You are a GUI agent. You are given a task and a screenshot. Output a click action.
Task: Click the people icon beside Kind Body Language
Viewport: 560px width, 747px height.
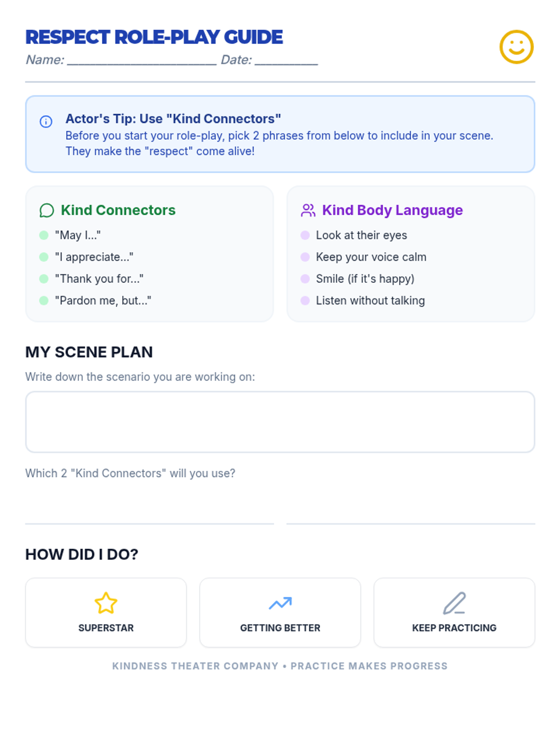[308, 211]
